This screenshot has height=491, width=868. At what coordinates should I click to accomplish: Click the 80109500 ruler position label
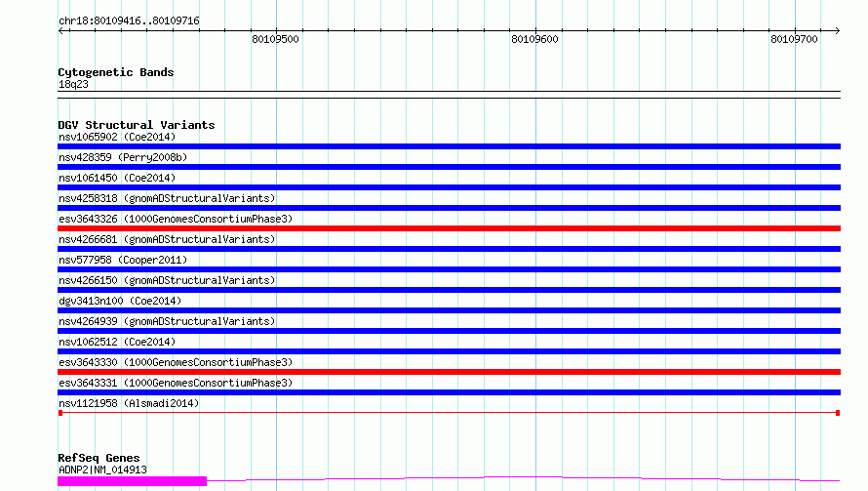275,39
